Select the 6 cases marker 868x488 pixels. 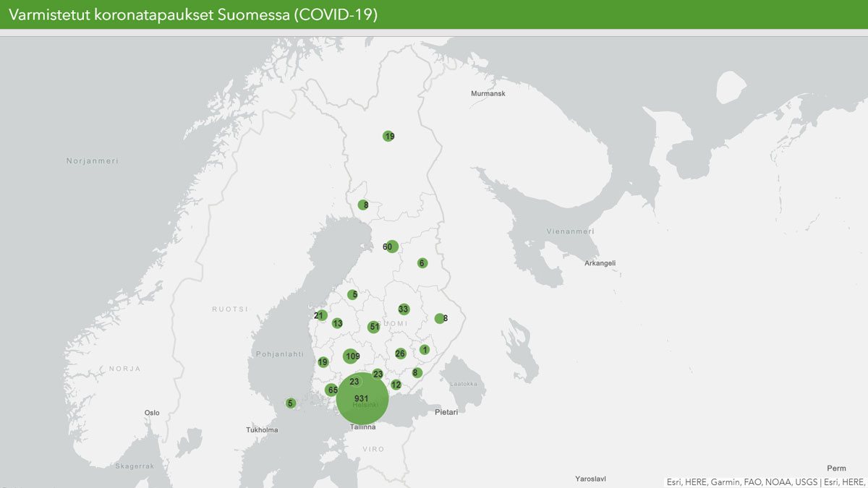422,263
